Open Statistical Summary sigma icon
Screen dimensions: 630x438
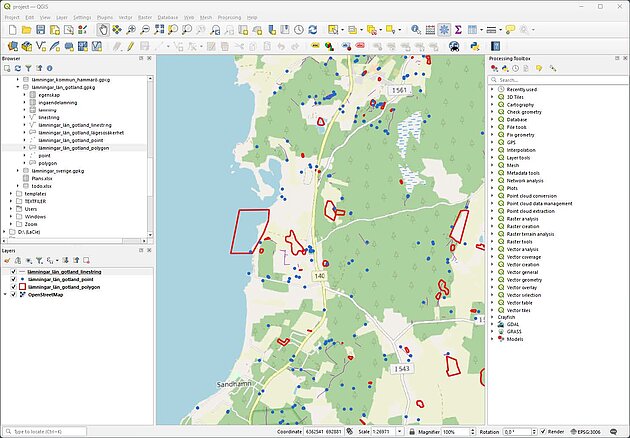click(458, 29)
